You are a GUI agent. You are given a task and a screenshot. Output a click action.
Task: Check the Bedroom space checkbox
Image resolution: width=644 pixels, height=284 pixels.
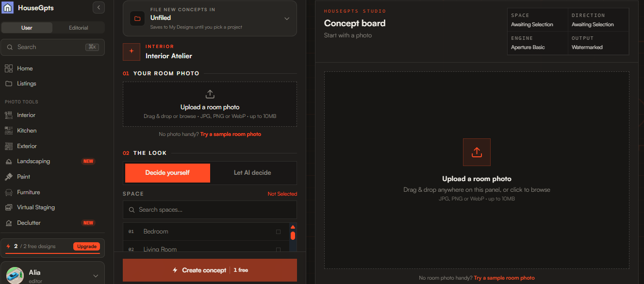pos(278,232)
